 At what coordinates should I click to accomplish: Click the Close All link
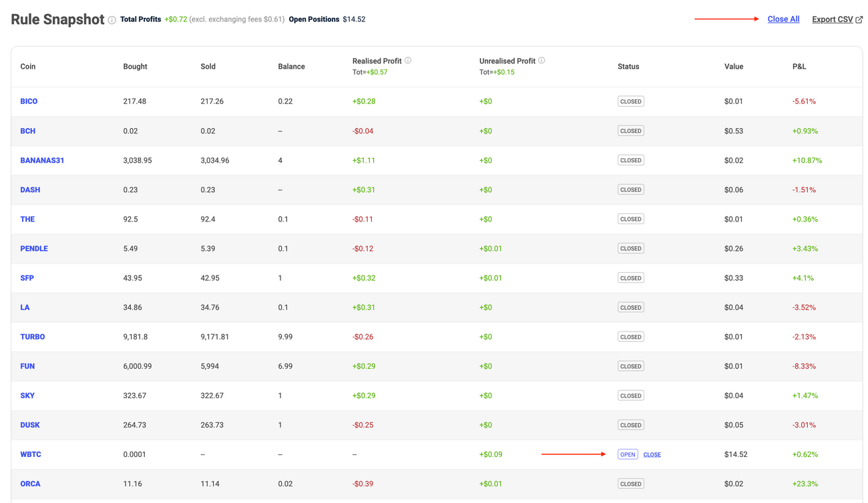point(783,19)
